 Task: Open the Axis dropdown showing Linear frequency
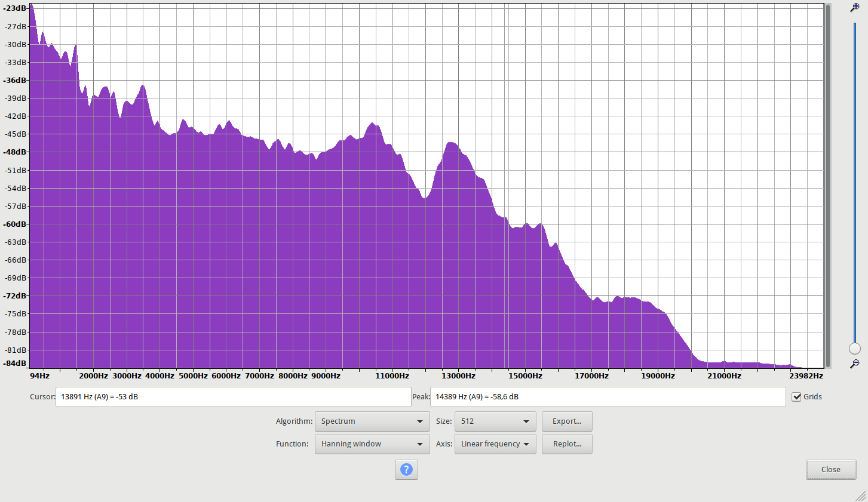[x=495, y=444]
